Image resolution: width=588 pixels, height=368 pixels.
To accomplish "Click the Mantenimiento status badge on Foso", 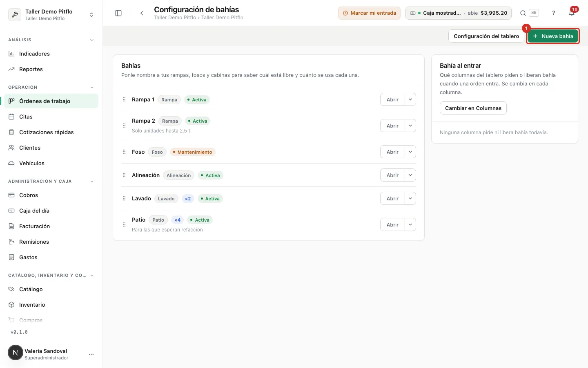I will pos(192,152).
